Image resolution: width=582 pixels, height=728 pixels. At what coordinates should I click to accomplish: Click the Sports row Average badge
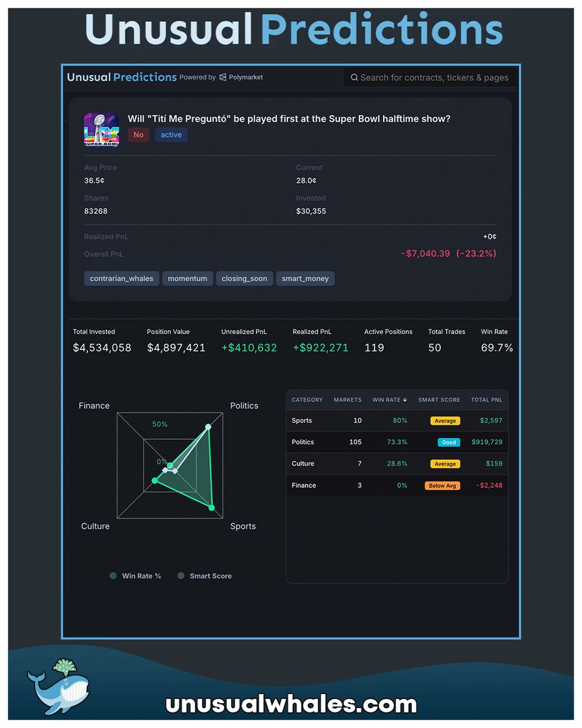pos(445,420)
